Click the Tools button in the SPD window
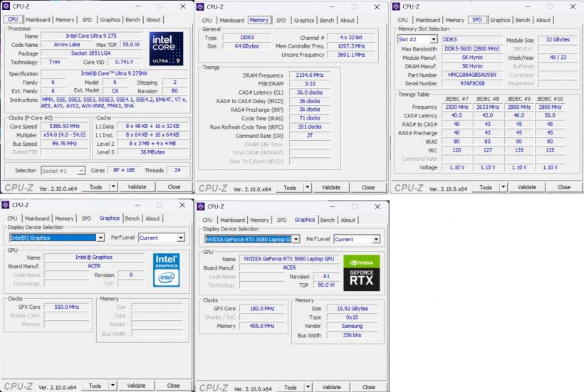The image size is (584, 392). (x=485, y=187)
